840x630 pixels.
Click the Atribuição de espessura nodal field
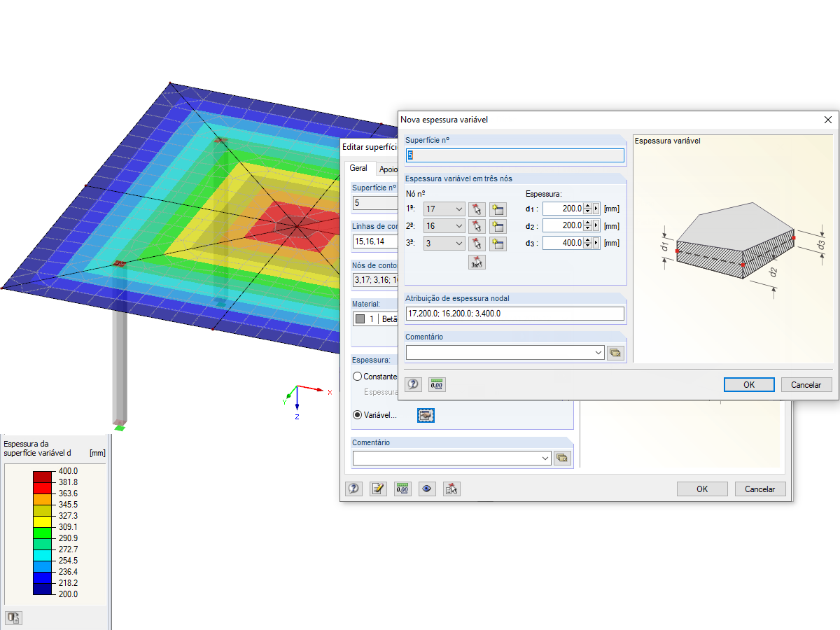pyautogui.click(x=514, y=314)
